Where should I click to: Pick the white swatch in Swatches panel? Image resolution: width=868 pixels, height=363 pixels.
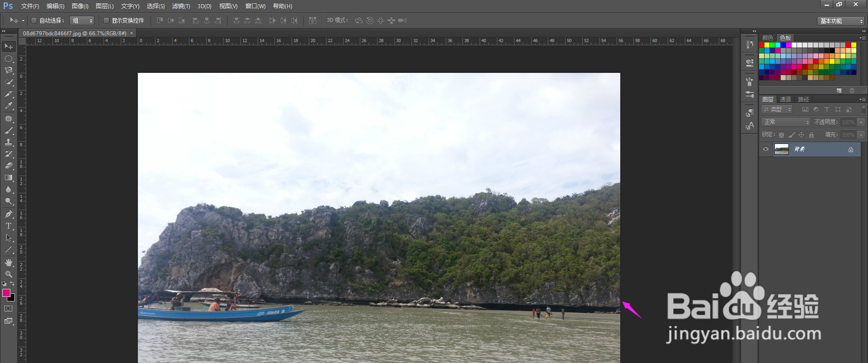[x=794, y=45]
